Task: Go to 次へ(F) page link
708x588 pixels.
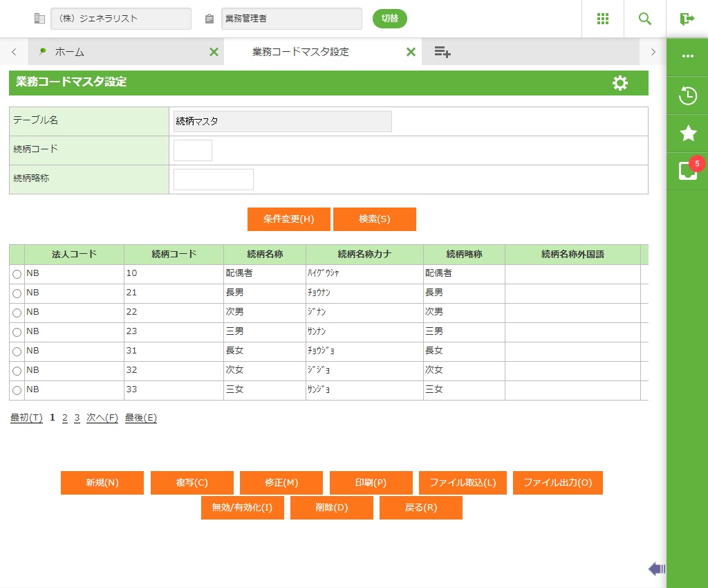Action: coord(102,418)
